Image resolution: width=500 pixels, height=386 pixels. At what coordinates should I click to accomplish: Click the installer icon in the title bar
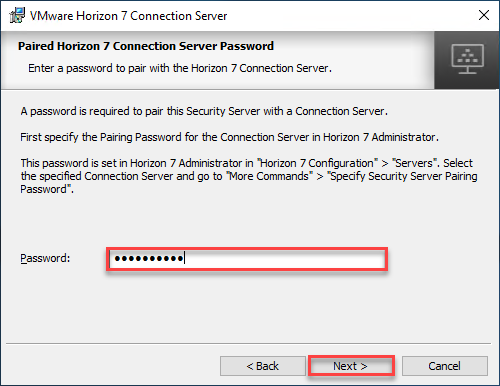17,15
